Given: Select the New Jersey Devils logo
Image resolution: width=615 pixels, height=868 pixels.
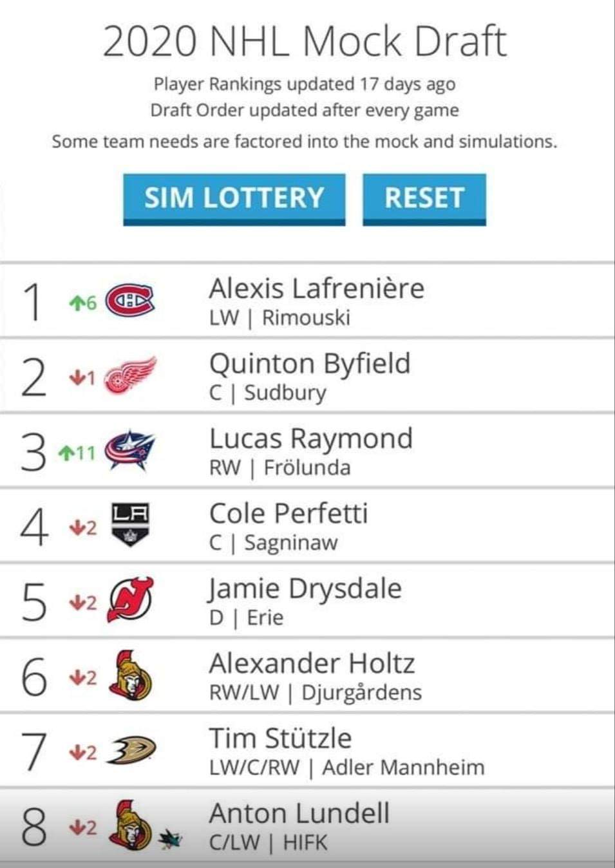Looking at the screenshot, I should [x=130, y=599].
